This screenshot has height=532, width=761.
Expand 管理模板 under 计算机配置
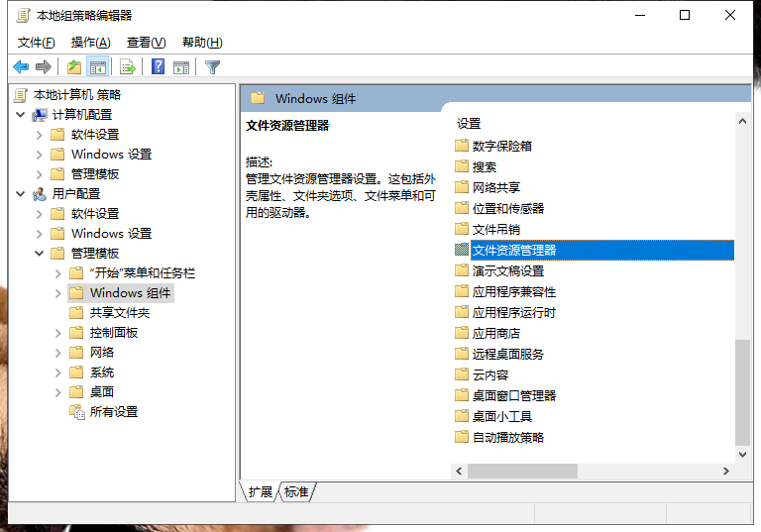[40, 174]
